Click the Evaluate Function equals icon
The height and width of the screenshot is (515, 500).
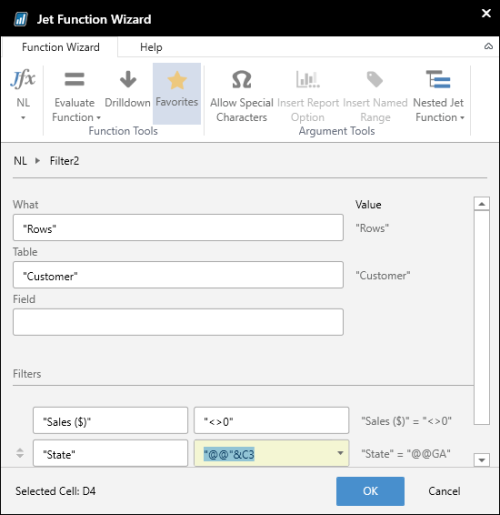point(74,79)
